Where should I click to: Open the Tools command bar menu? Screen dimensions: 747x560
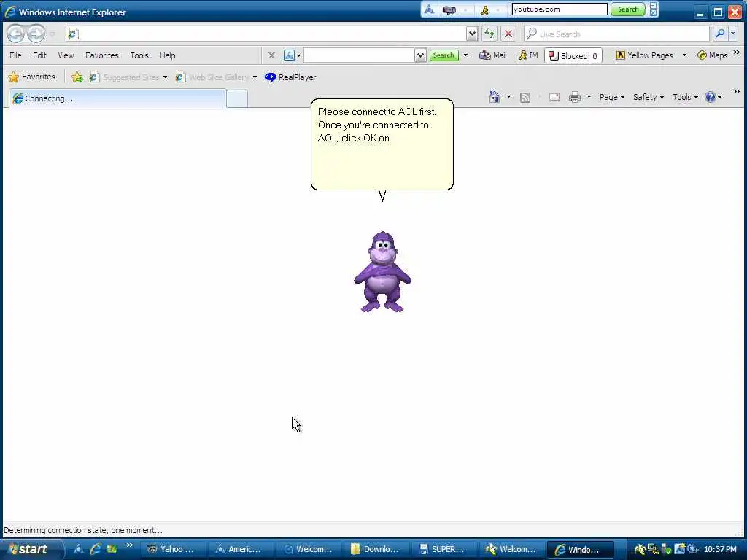click(685, 97)
